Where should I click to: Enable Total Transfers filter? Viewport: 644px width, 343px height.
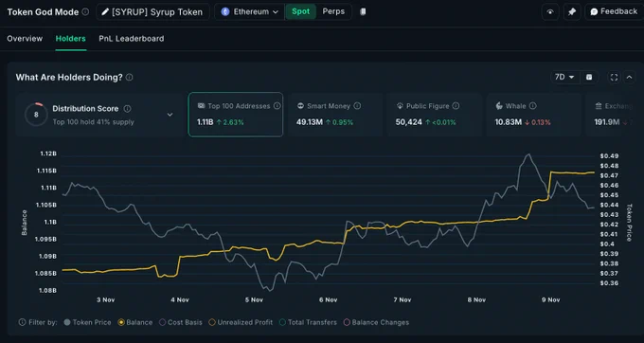(308, 322)
